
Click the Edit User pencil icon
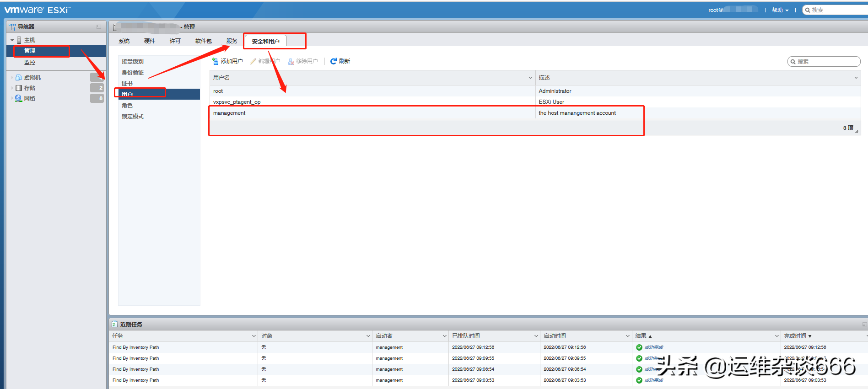coord(253,61)
